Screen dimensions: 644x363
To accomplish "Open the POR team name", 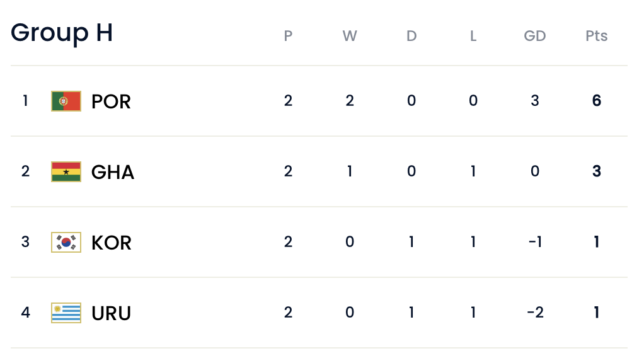I will click(x=111, y=101).
